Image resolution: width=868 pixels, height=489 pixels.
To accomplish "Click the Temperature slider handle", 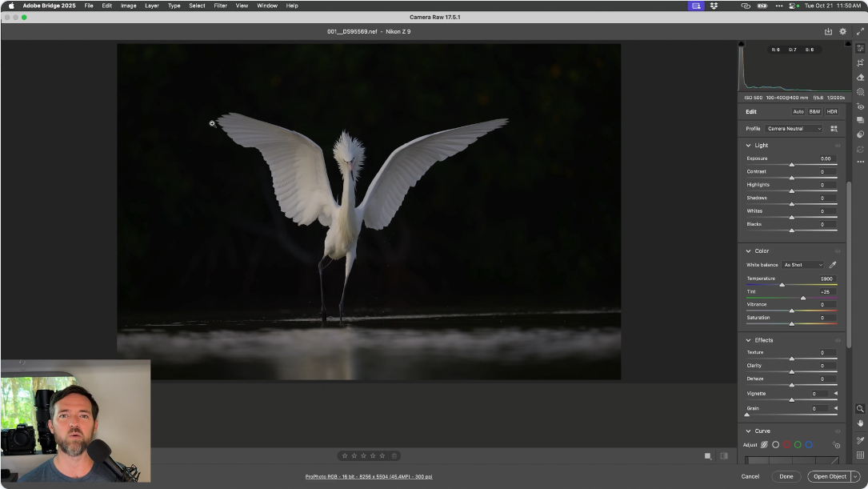I will [x=782, y=285].
